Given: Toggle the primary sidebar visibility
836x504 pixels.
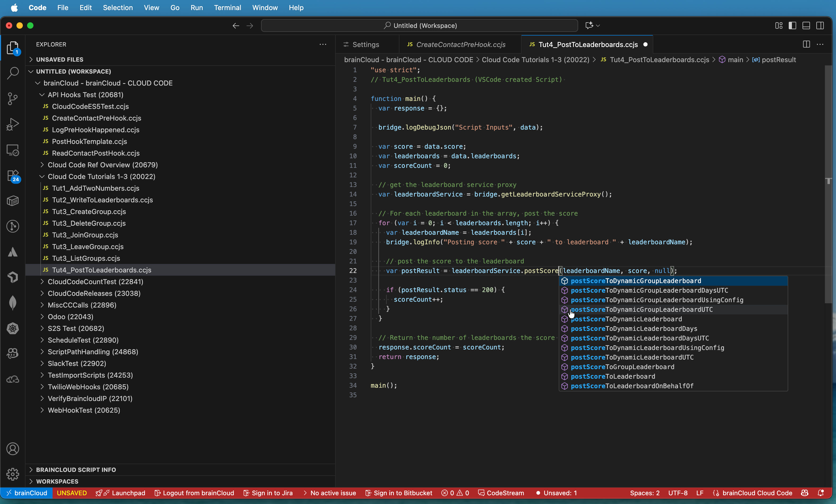Looking at the screenshot, I should pyautogui.click(x=792, y=25).
